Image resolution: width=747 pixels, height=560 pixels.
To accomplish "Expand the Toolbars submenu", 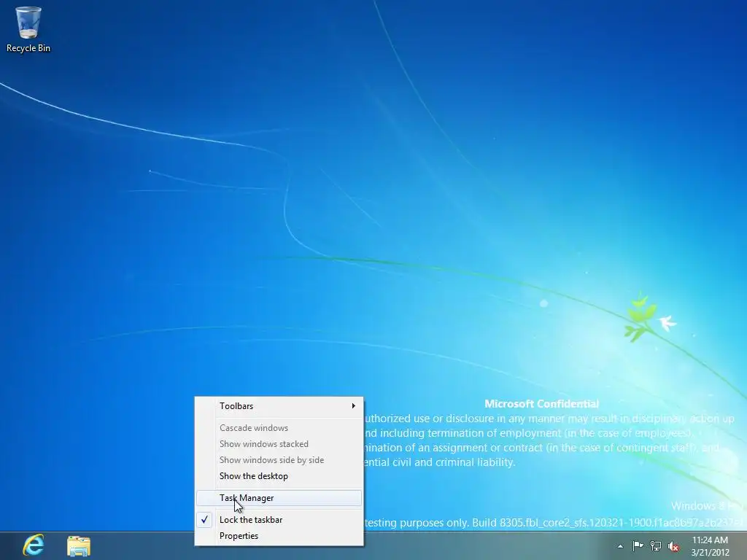I will pos(279,406).
